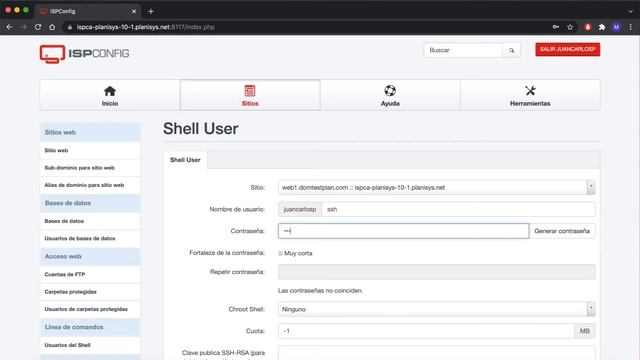
Task: Open the Sitios section
Action: (x=250, y=96)
